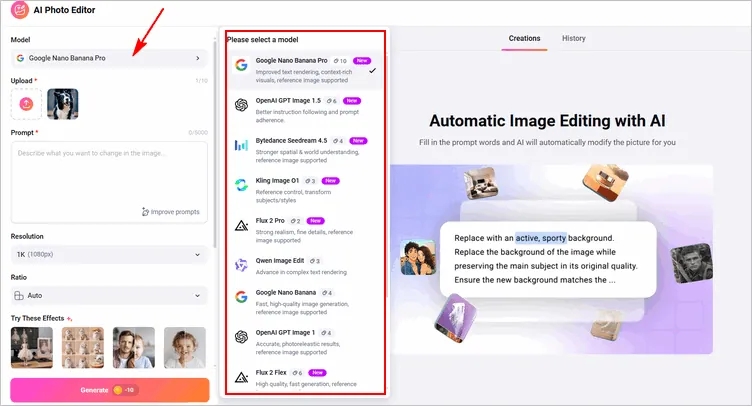Select OpenAI GPT Image 1 model option
752x406 pixels.
coord(305,339)
